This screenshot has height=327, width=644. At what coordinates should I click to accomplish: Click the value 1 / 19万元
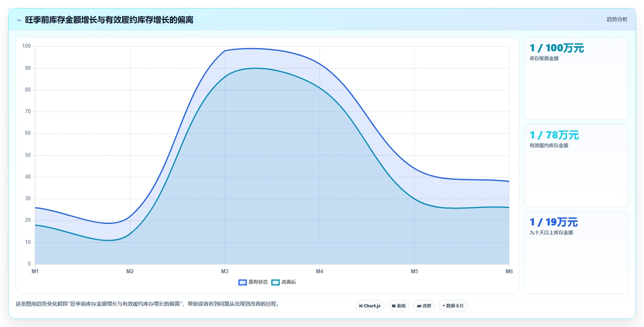point(554,222)
